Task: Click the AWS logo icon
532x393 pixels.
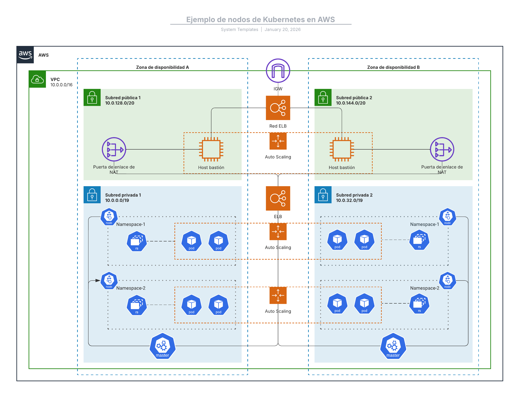Action: click(x=25, y=55)
